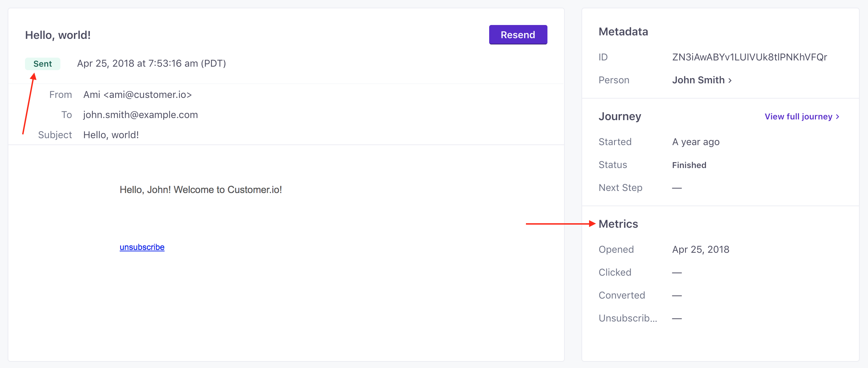Click the Resend button
The width and height of the screenshot is (868, 368).
tap(518, 35)
